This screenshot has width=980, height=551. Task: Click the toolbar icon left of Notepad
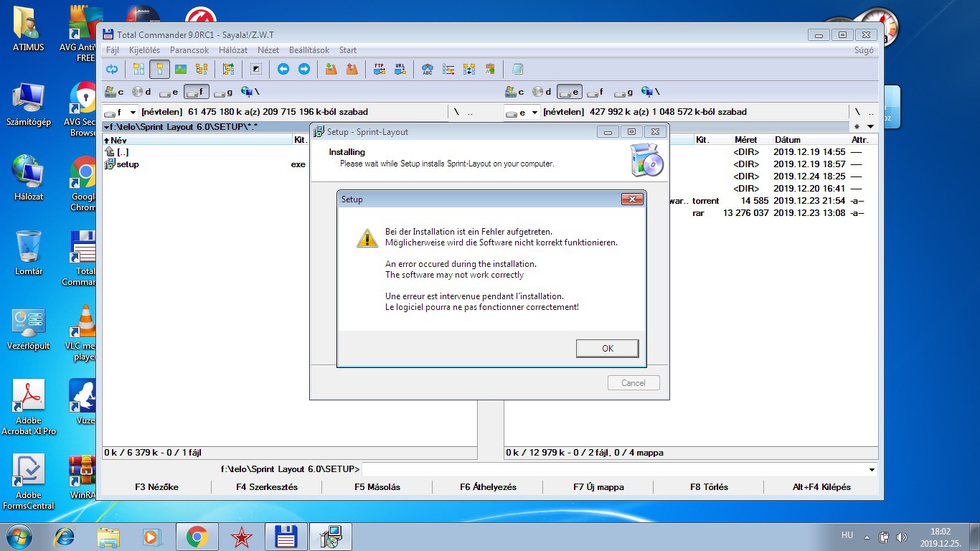coord(490,69)
